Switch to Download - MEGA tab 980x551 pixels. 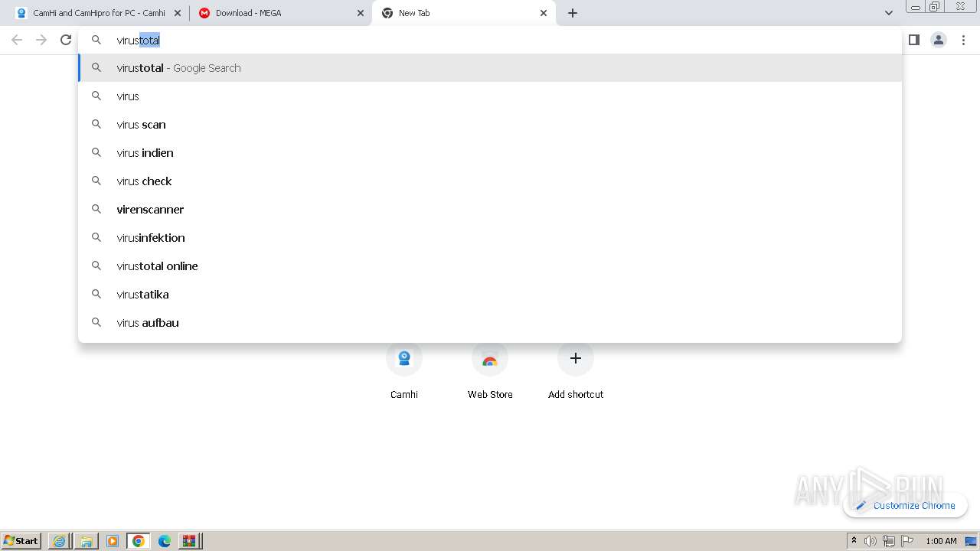click(280, 13)
